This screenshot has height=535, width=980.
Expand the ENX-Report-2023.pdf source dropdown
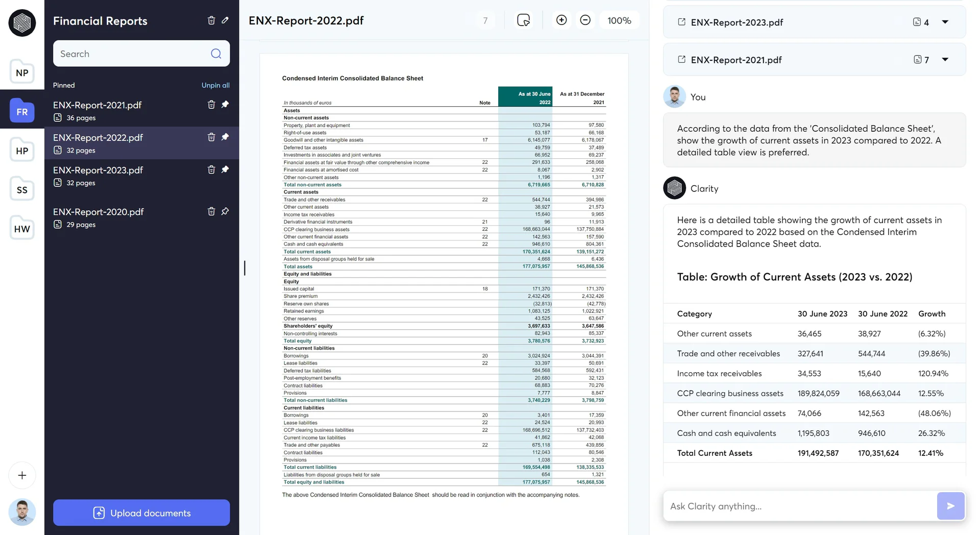[945, 22]
